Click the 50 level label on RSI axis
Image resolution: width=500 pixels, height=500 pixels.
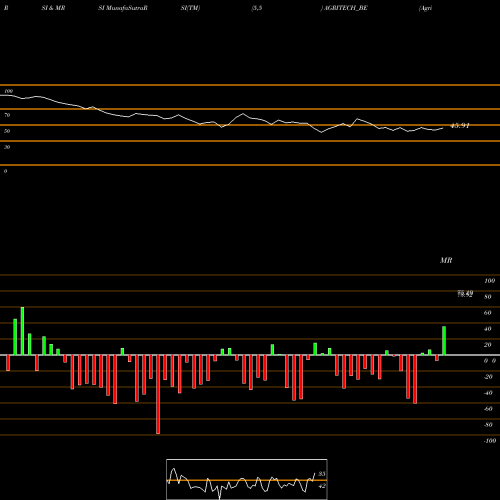tap(7, 131)
